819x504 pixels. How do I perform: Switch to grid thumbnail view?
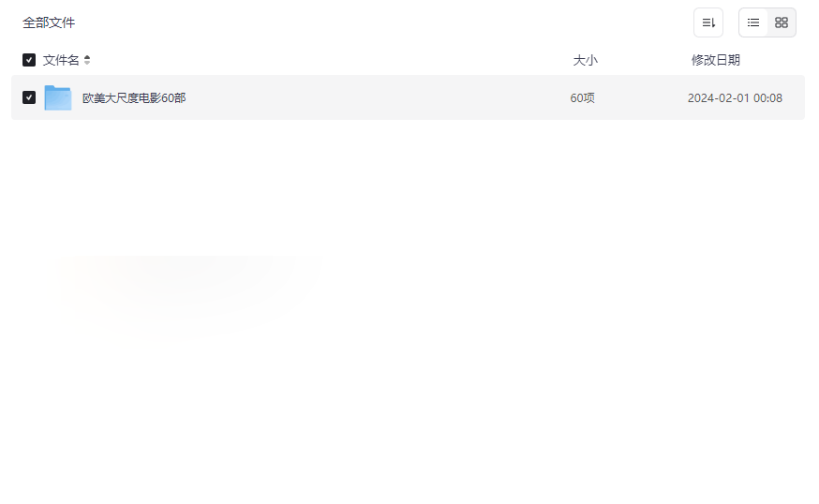click(781, 22)
